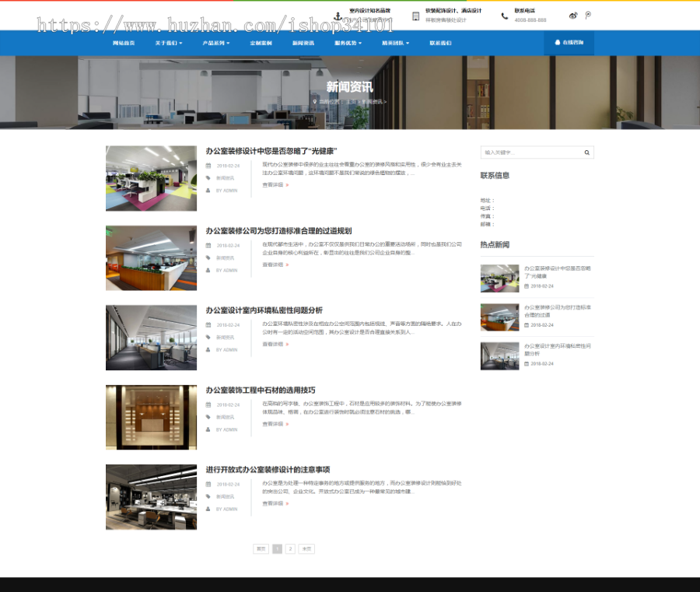
Task: Open article 办公室装修公司为您打造标准合理的过道规划
Action: click(x=278, y=231)
